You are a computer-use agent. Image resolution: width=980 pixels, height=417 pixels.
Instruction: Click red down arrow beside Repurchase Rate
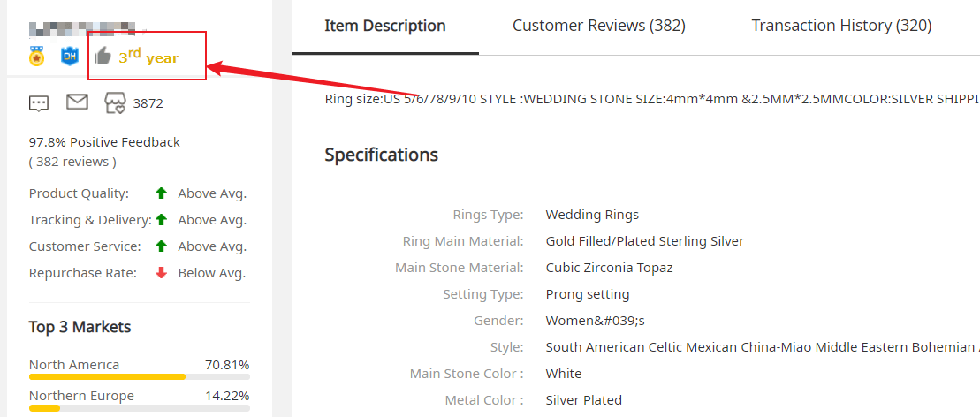click(161, 273)
